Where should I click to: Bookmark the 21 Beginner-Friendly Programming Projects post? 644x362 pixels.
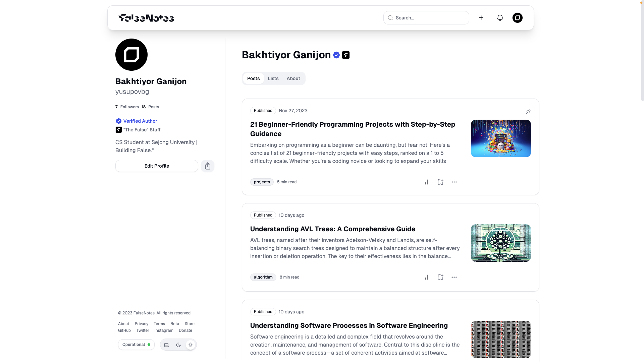[x=440, y=182]
